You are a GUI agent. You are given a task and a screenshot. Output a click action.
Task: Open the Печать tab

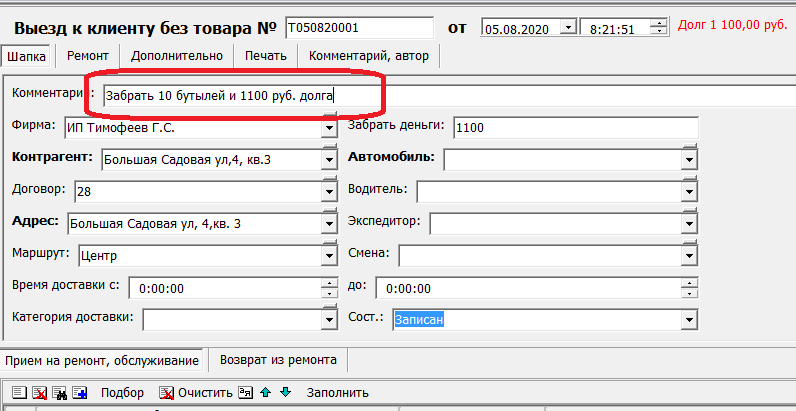point(266,56)
